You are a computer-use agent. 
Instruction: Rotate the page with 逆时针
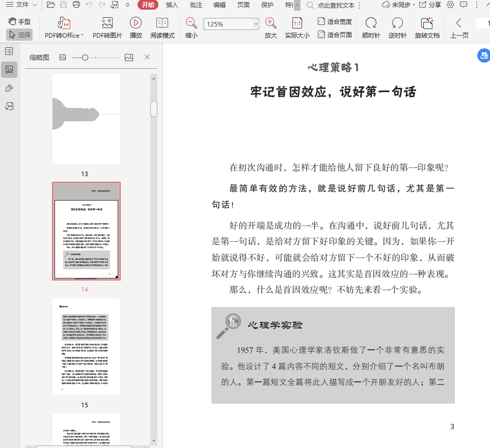click(397, 23)
